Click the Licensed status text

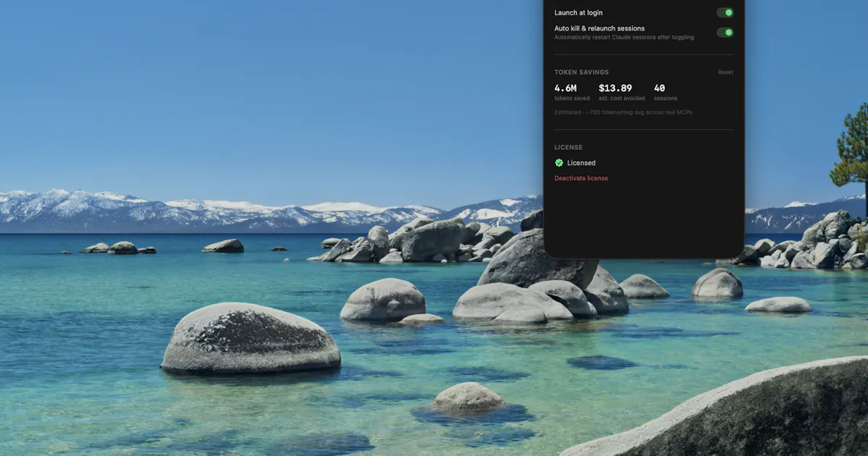point(582,163)
